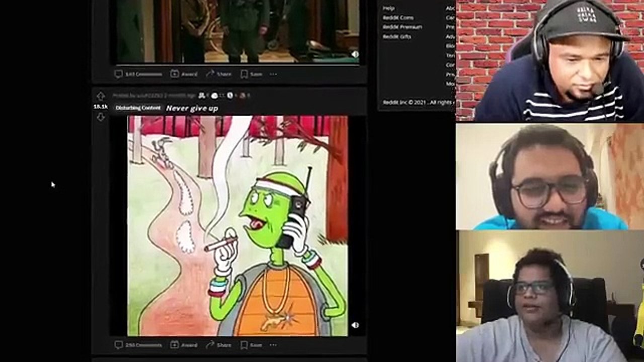Viewport: 644px width, 362px height.
Task: Seek the upper video's progress bar
Action: pyautogui.click(x=237, y=64)
